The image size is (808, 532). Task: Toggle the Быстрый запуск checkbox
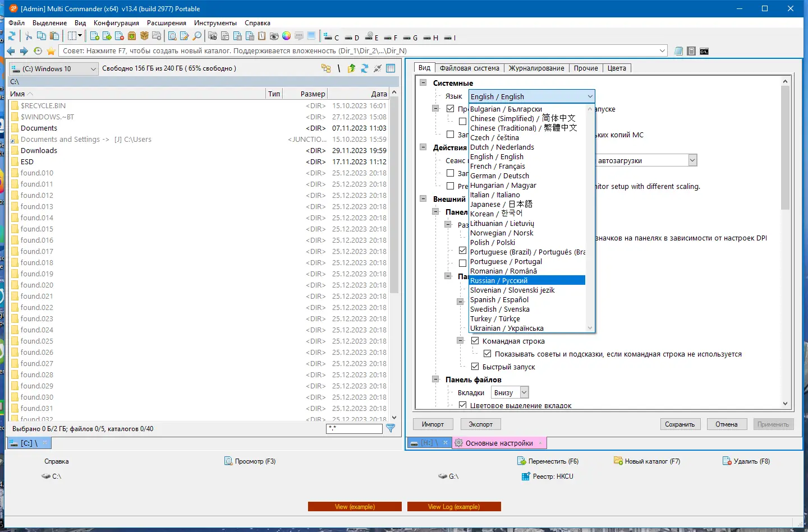[475, 367]
